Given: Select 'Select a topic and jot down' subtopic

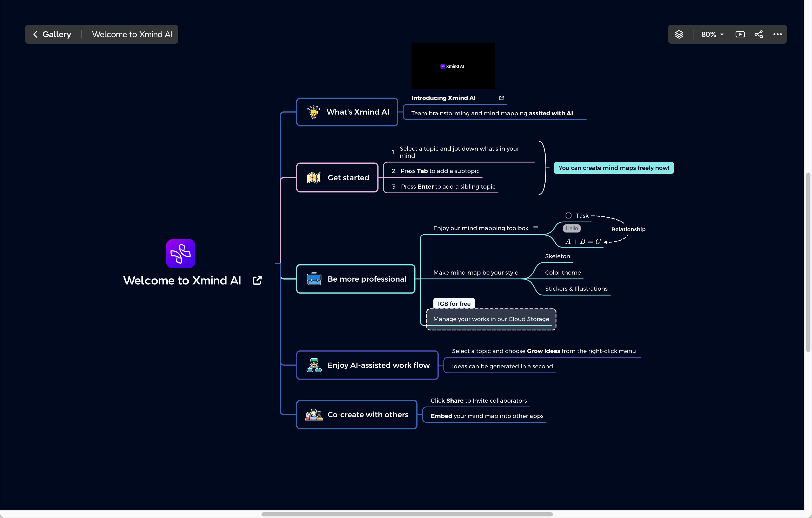Looking at the screenshot, I should tap(459, 152).
